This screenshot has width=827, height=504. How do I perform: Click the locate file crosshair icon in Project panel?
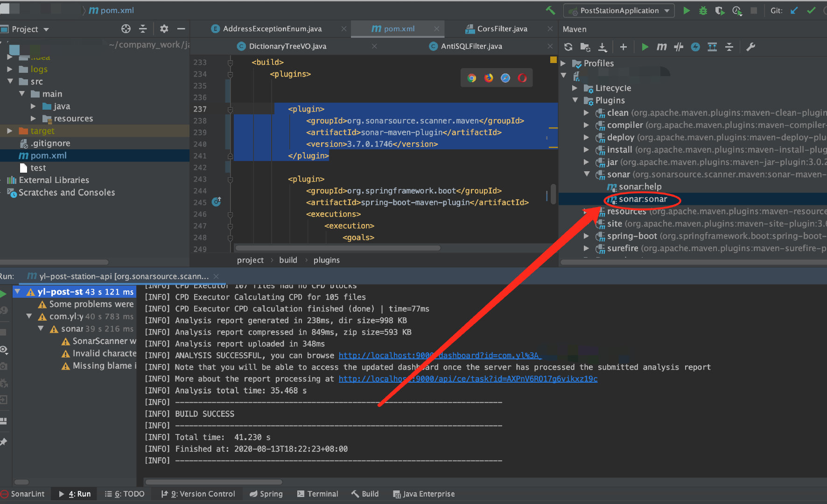pos(126,29)
